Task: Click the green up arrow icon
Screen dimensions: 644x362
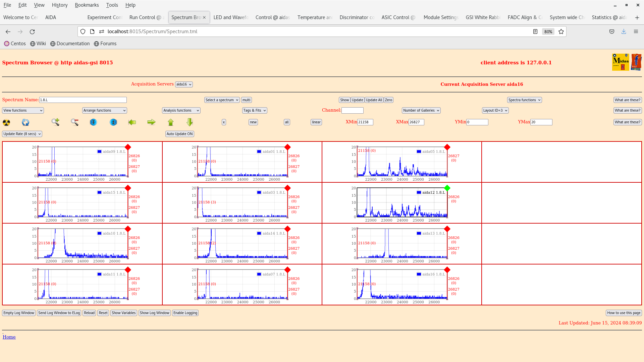Action: (171, 122)
